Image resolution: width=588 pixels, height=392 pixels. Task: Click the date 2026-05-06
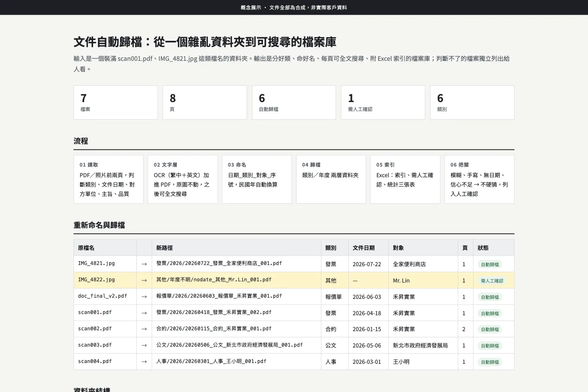367,345
